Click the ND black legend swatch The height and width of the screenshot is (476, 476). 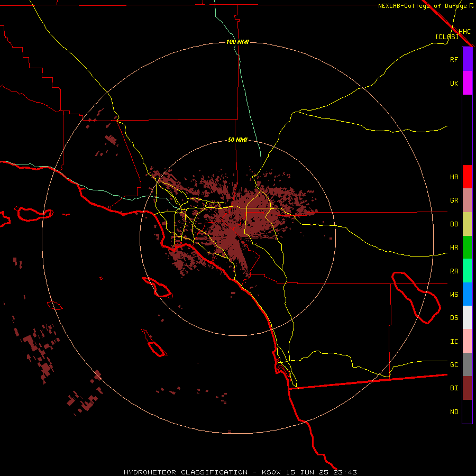pos(467,411)
